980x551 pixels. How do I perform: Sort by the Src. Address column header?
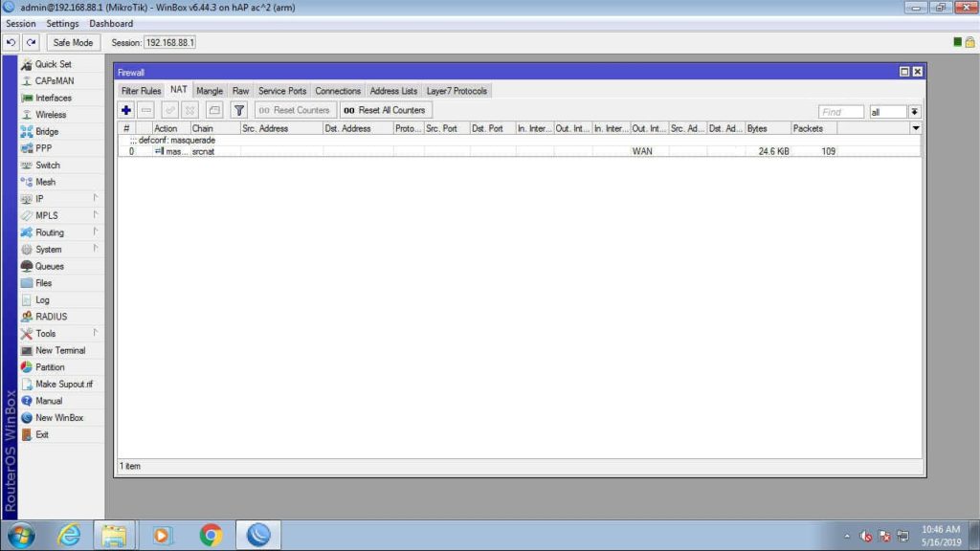pos(282,129)
